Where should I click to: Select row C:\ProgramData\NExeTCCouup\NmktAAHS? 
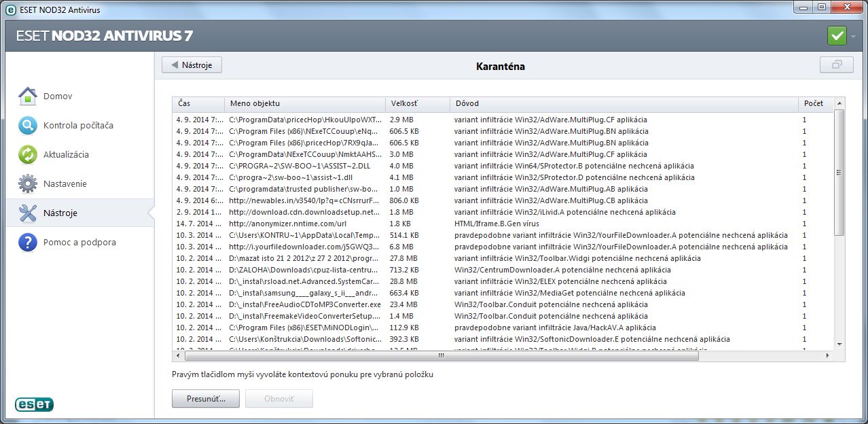coord(503,154)
